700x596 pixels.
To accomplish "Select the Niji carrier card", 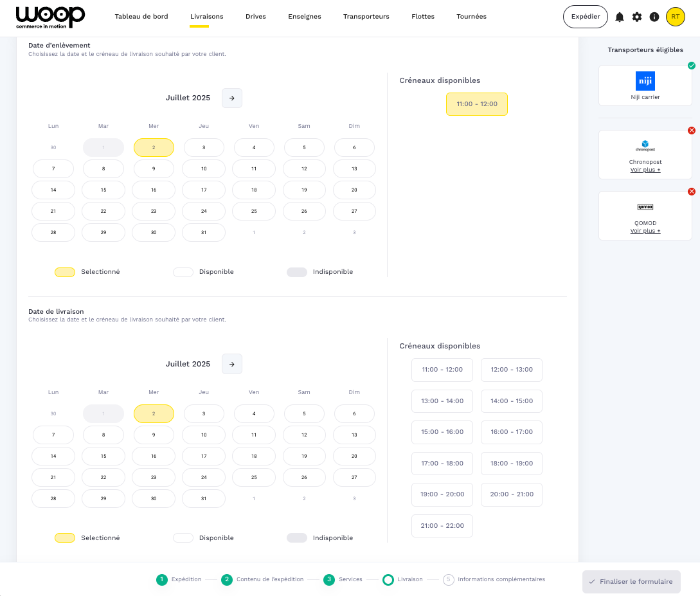I will pyautogui.click(x=645, y=86).
